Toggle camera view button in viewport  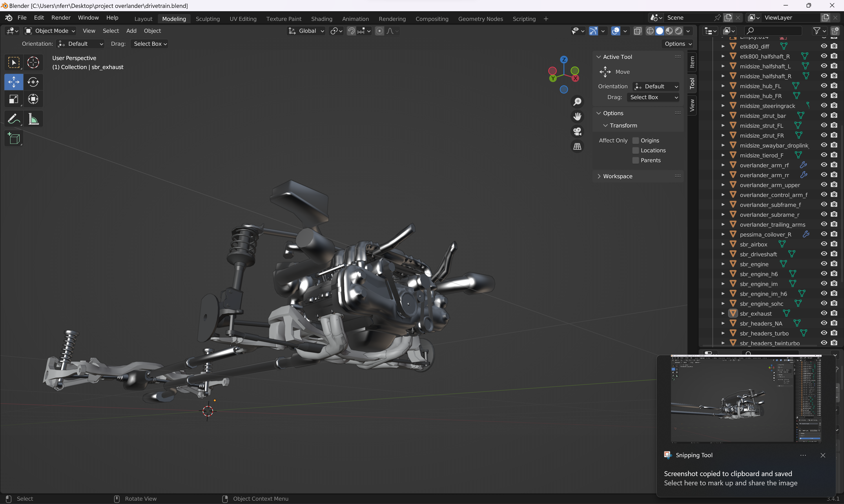pyautogui.click(x=577, y=131)
